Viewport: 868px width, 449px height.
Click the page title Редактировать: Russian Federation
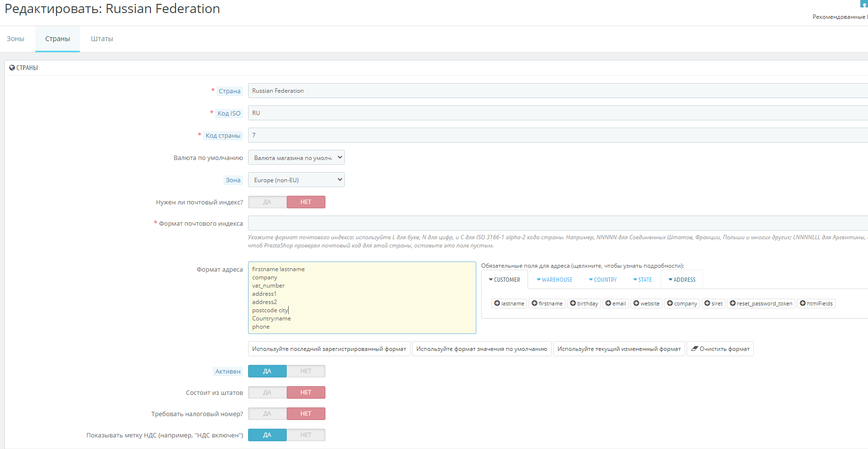click(112, 9)
